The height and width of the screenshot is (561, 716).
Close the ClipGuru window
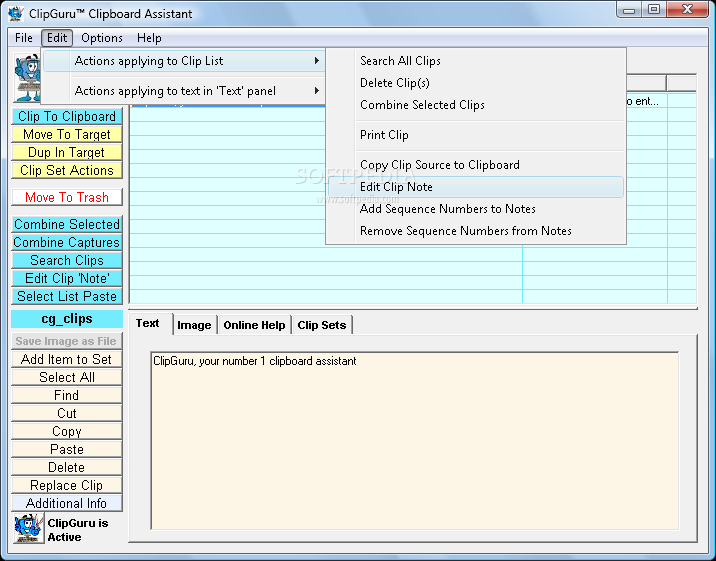[x=688, y=10]
